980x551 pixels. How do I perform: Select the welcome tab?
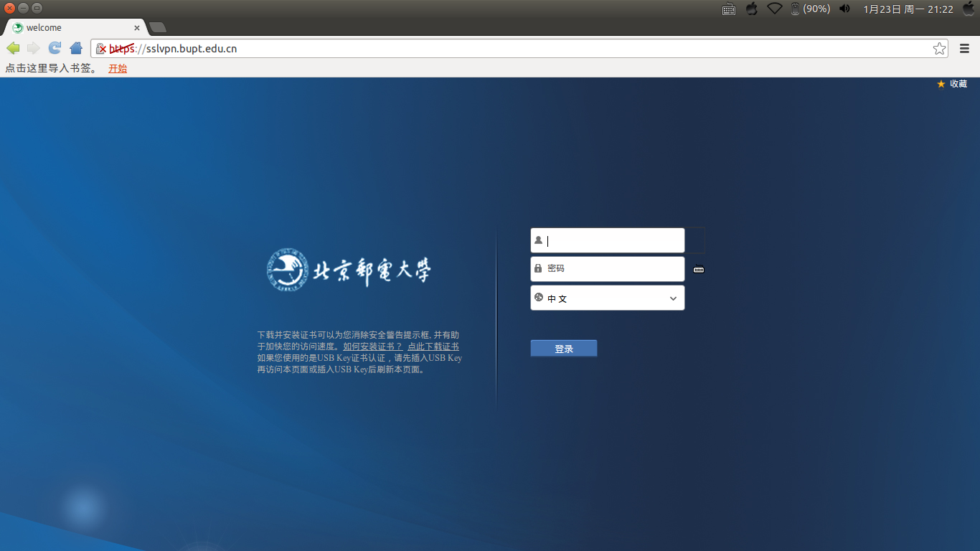click(75, 27)
